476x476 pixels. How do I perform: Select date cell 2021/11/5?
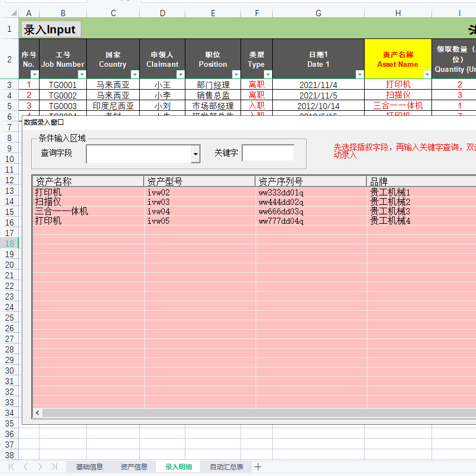(318, 95)
